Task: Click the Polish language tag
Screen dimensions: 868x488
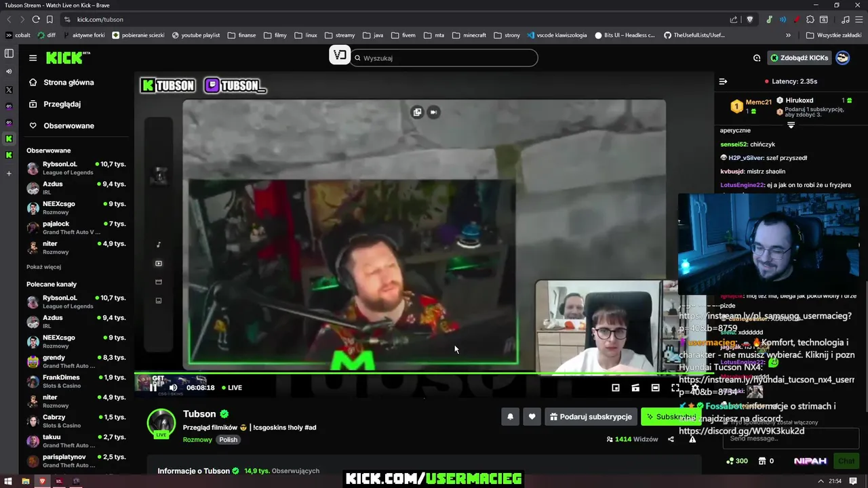Action: coord(229,440)
